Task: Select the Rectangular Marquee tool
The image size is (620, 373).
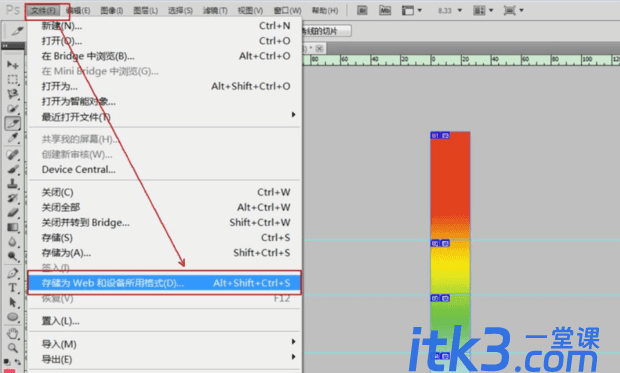Action: tap(13, 80)
